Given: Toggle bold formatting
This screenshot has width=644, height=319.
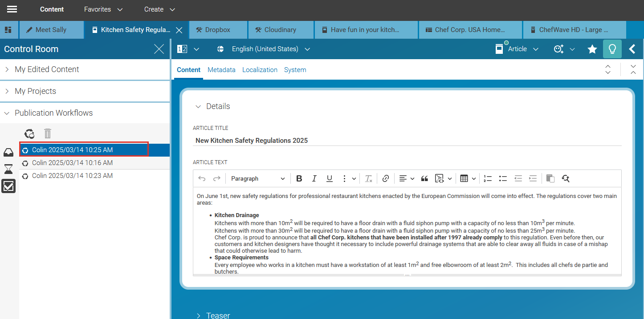Looking at the screenshot, I should [x=299, y=178].
